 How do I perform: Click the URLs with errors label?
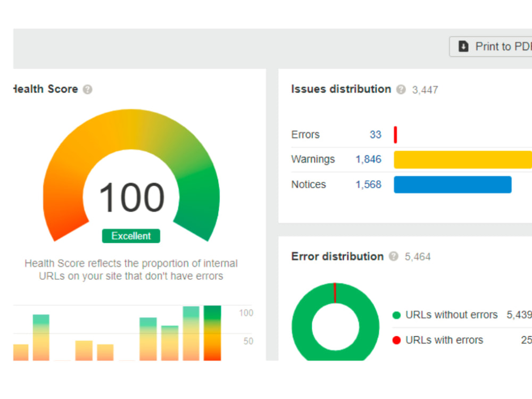click(444, 340)
